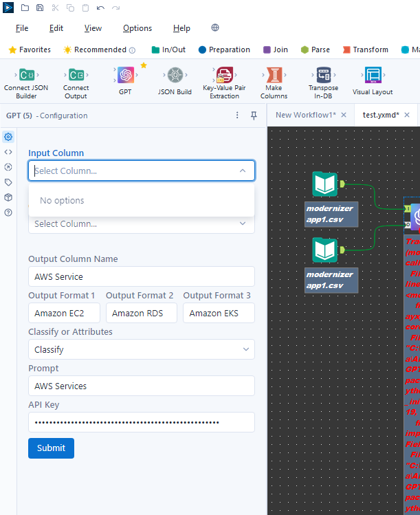This screenshot has height=515, width=420.
Task: Open the File menu
Action: tap(22, 28)
